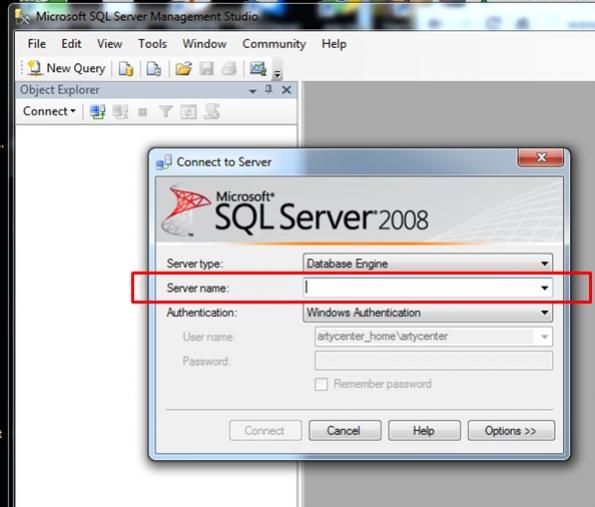Click the Filter funnel icon
The width and height of the screenshot is (595, 507).
pyautogui.click(x=166, y=112)
